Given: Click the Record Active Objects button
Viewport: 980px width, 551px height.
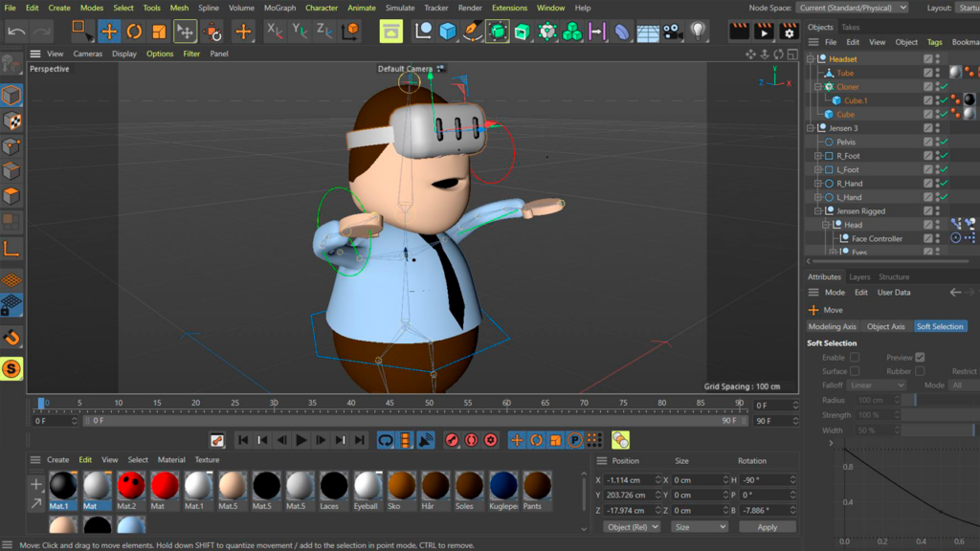Looking at the screenshot, I should click(x=452, y=440).
